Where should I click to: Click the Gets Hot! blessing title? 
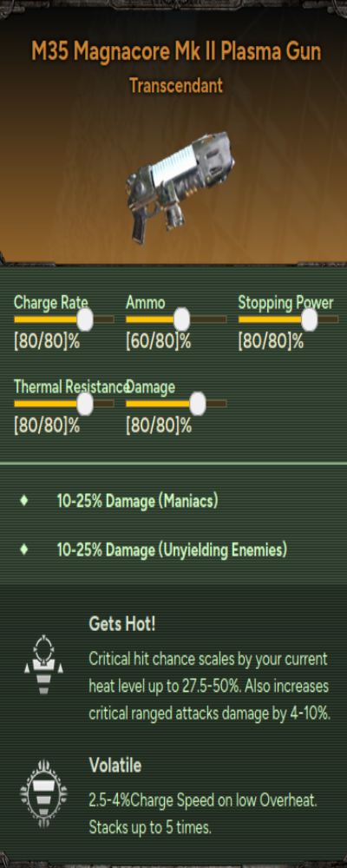(121, 624)
